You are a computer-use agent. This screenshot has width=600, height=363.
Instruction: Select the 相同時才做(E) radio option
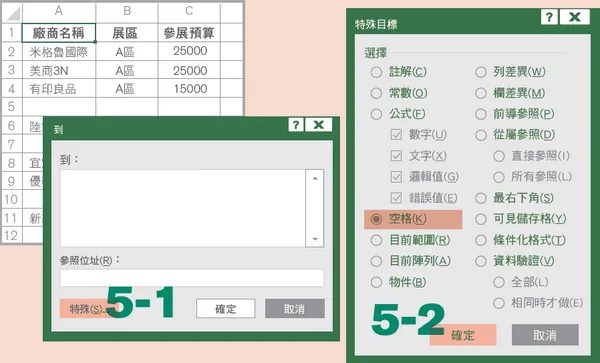pos(499,303)
